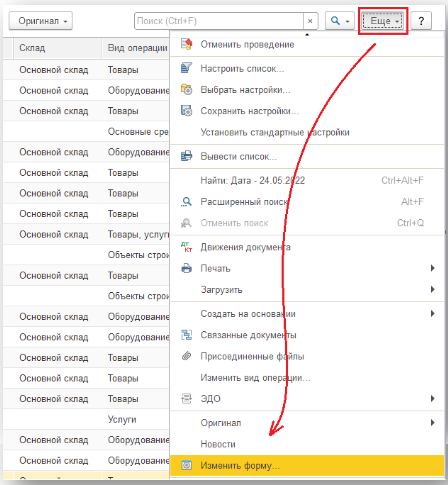The height and width of the screenshot is (485, 448).
Task: Open the Оригинал dropdown button in toolbar
Action: click(41, 21)
